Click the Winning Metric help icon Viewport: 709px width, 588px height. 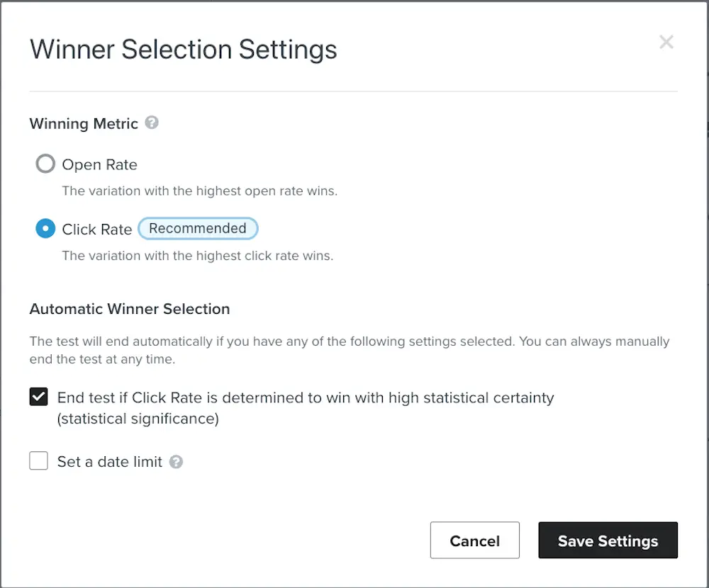click(x=152, y=123)
